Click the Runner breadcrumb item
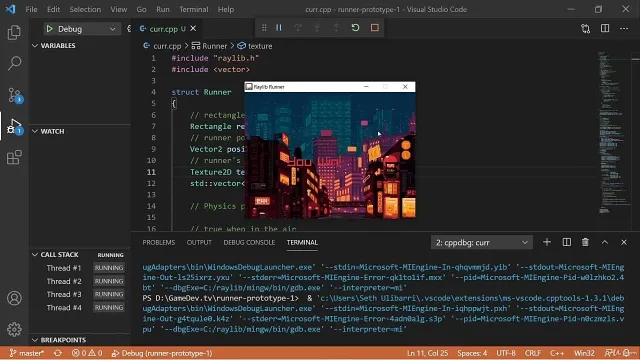The height and width of the screenshot is (360, 640). point(210,46)
